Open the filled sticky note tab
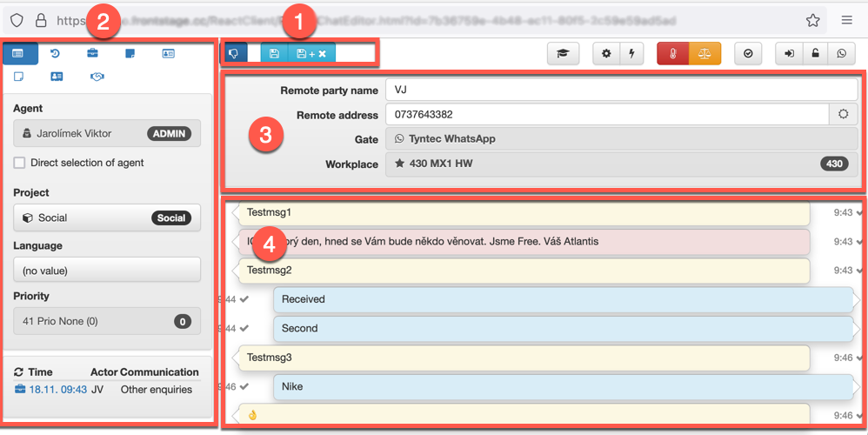Screen dimensions: 868x435 pyautogui.click(x=130, y=53)
